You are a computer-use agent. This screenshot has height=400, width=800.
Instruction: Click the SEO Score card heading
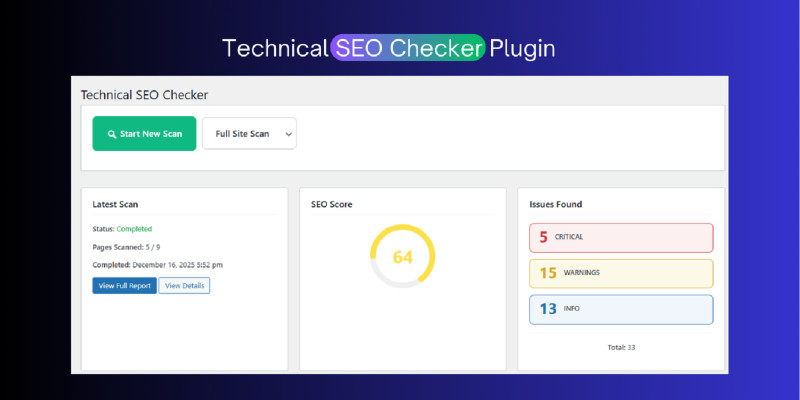tap(332, 204)
